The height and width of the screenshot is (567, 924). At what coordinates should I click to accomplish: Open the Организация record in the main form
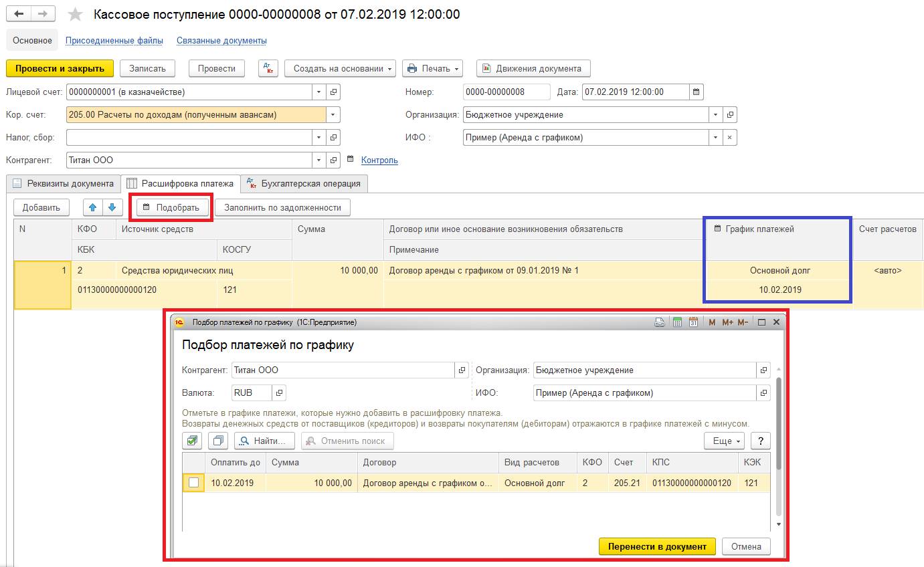(x=730, y=115)
